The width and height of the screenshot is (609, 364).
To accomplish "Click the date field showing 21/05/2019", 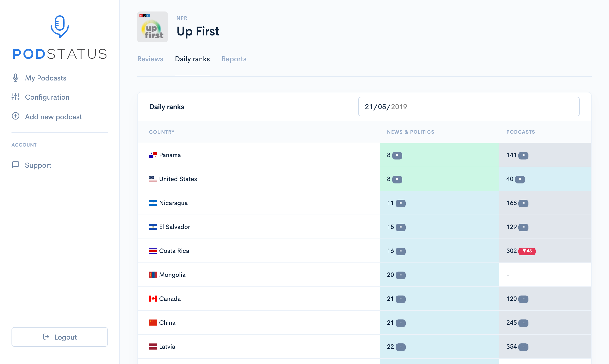I will click(468, 107).
